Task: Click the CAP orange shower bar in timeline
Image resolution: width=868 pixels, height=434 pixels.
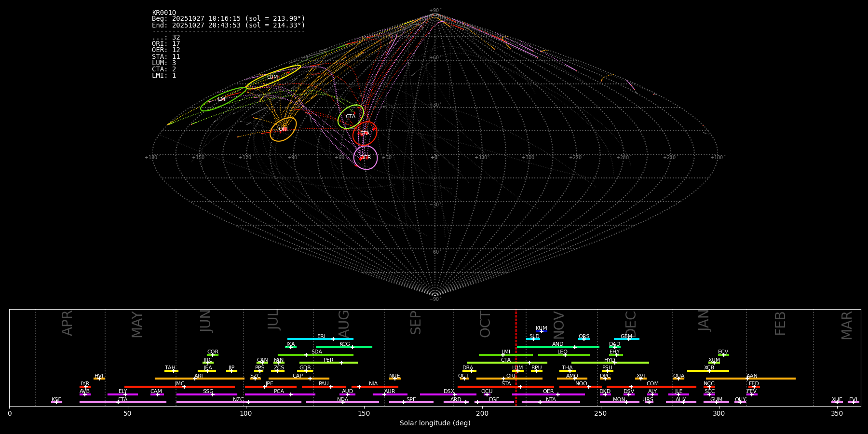Action: coord(299,379)
